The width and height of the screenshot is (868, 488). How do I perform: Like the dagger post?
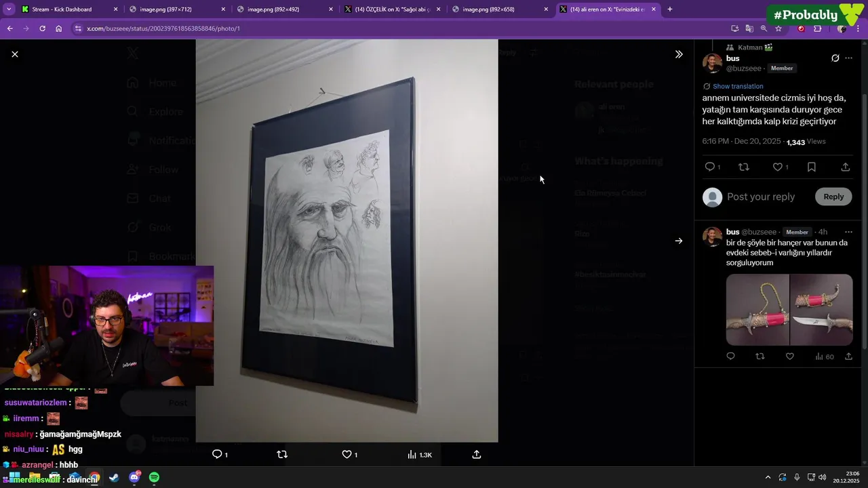point(789,357)
